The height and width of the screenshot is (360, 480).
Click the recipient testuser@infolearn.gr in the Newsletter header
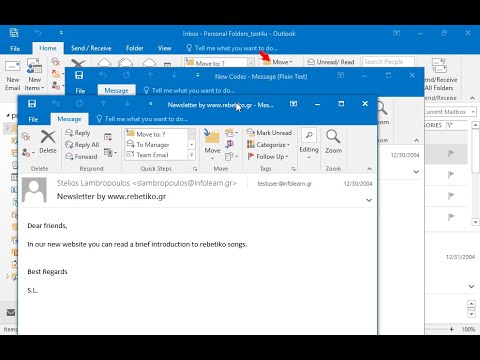284,184
